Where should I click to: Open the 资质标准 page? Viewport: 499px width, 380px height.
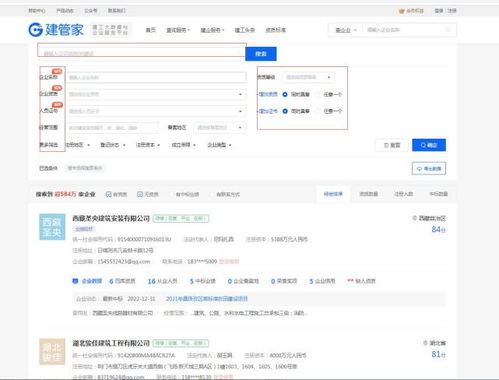point(276,30)
